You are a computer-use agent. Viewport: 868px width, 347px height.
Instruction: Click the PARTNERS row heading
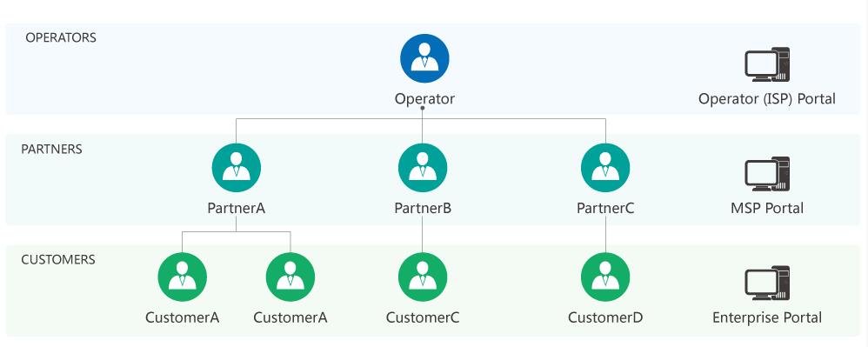tap(51, 150)
